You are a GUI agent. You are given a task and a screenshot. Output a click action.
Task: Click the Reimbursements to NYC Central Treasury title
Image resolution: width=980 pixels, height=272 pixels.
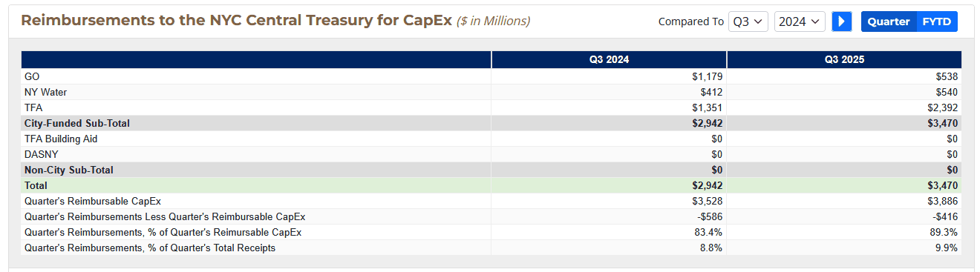coord(236,20)
